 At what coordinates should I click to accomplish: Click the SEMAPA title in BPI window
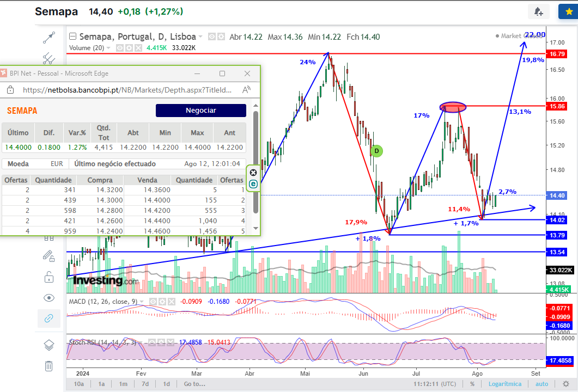click(x=22, y=111)
